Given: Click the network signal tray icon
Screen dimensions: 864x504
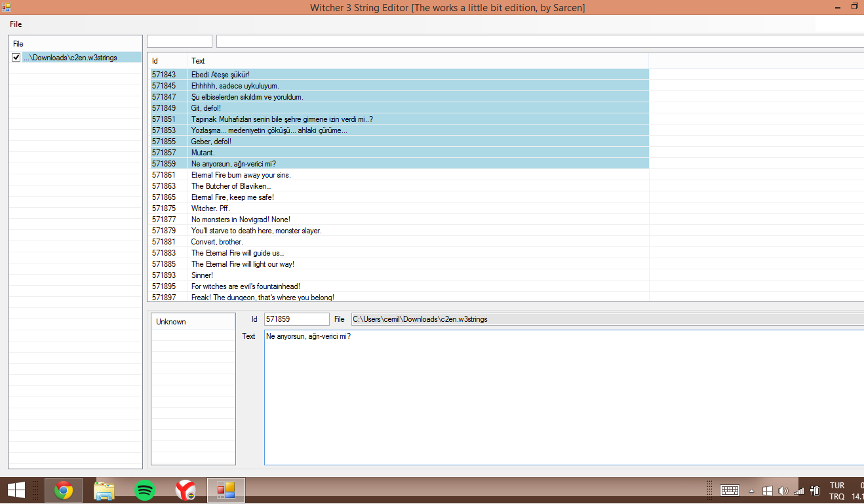Looking at the screenshot, I should [x=798, y=490].
